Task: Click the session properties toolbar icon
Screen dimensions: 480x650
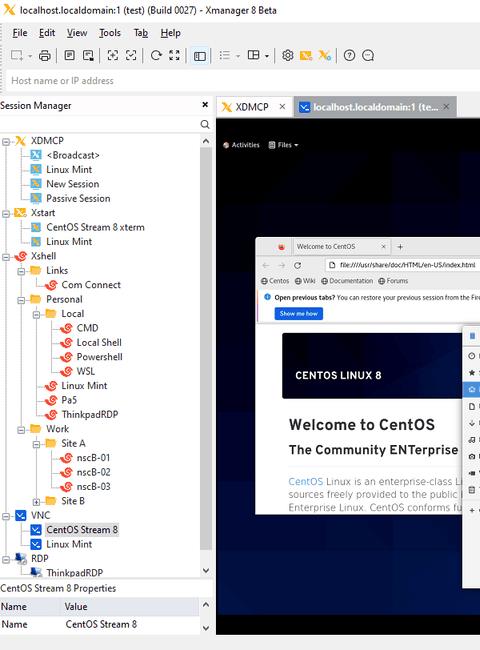Action: click(x=70, y=56)
